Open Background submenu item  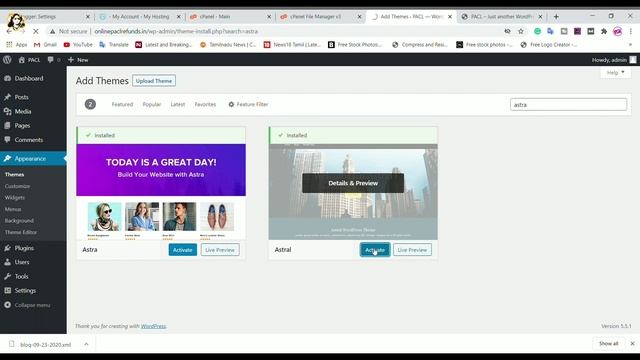pyautogui.click(x=19, y=220)
